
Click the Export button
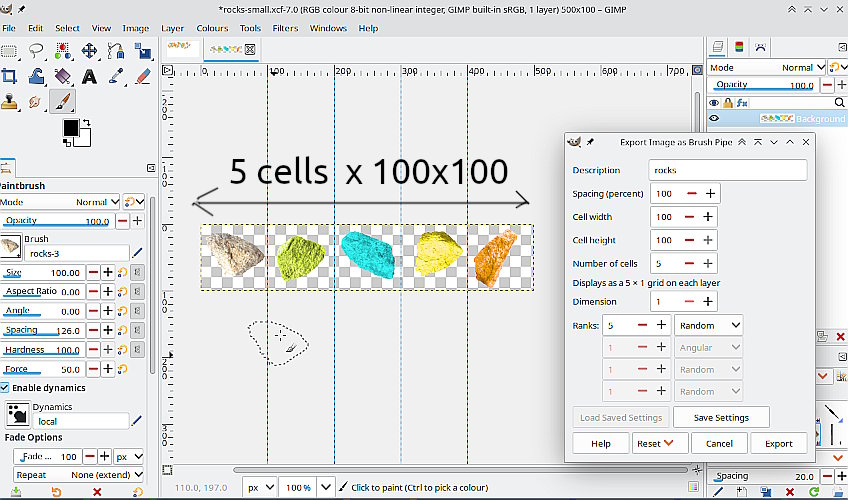pos(778,443)
